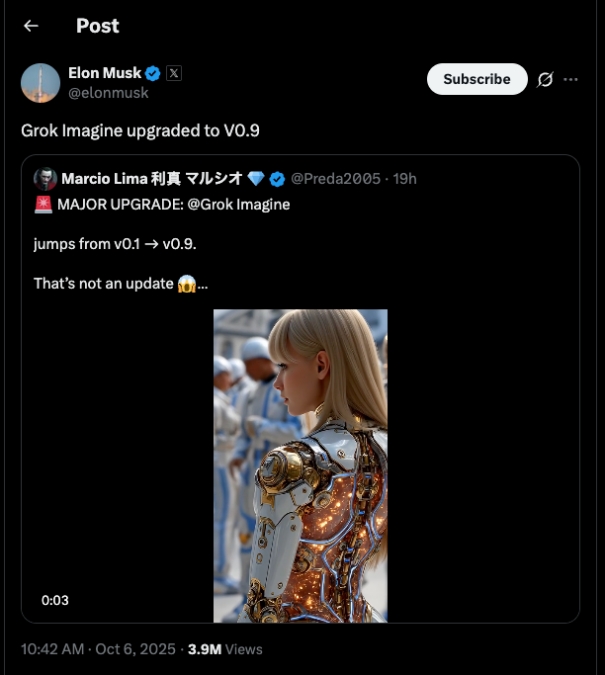Open the three-dot more options menu

click(571, 80)
